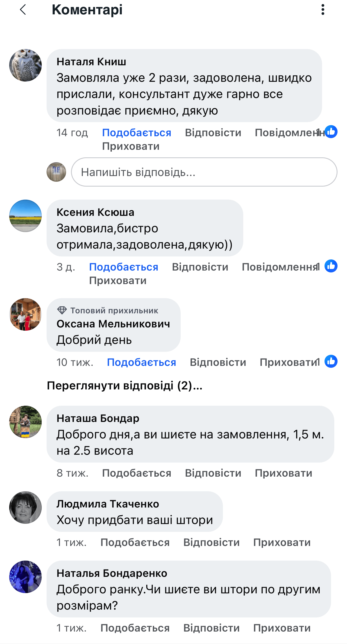This screenshot has height=644, width=347.
Task: Type in Напишіть відповідь reply field
Action: 204,172
